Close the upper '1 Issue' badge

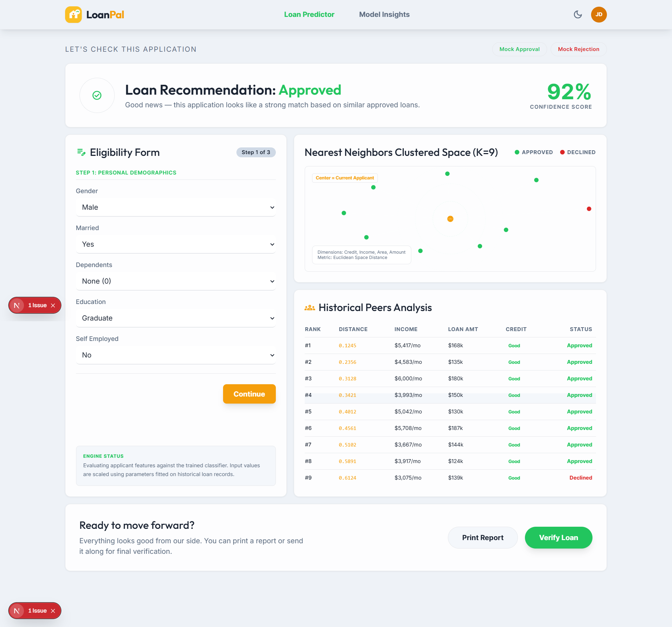[53, 305]
